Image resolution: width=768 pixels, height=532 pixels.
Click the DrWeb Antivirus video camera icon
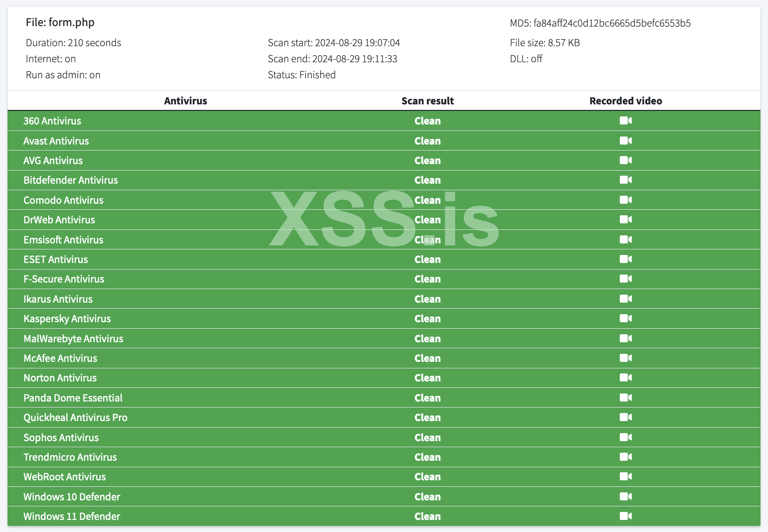(x=625, y=219)
